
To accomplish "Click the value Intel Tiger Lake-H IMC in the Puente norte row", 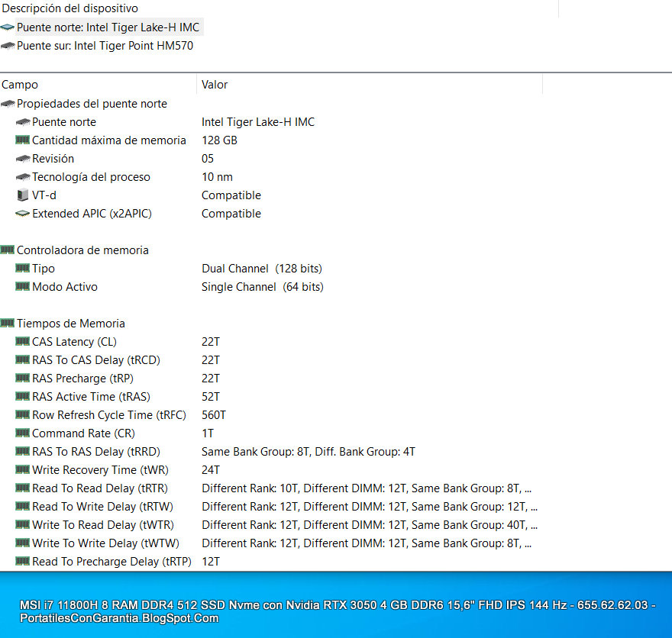I will click(x=258, y=122).
